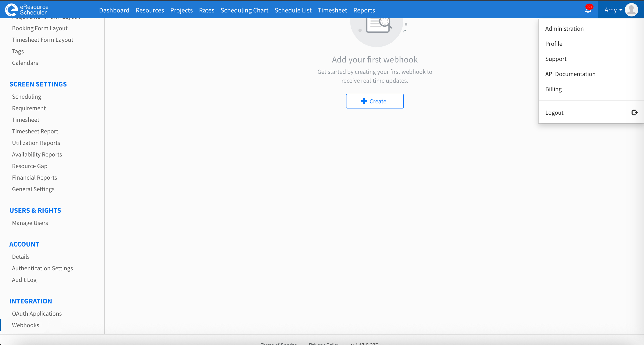Click the notification bell icon
Screen dimensions: 644x345
point(588,10)
